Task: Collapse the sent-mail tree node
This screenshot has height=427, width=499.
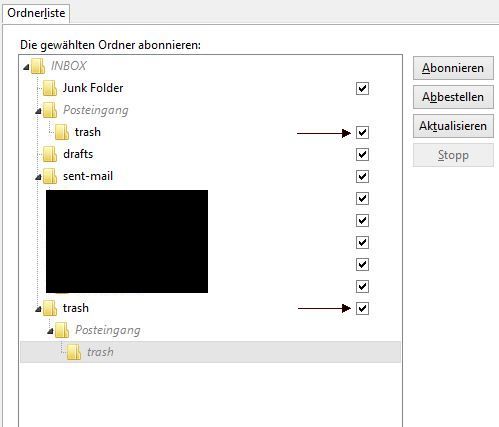Action: click(38, 178)
